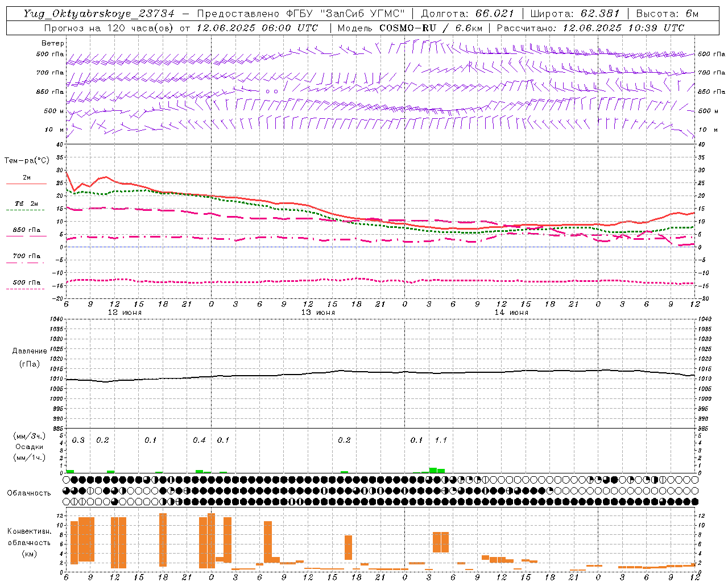Click the wind level label 500 м on left axis
The width and height of the screenshot is (728, 582).
point(54,111)
